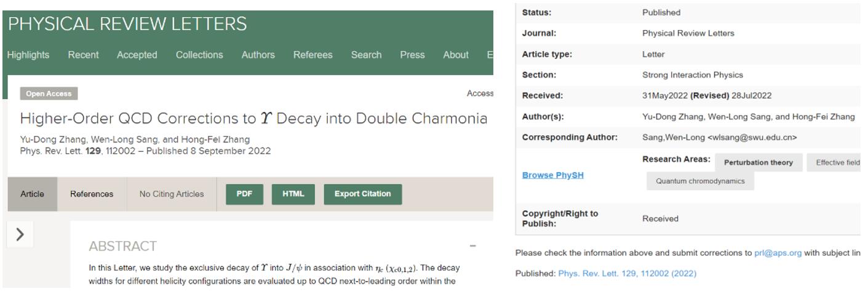Select the Quantum chromodynamics tag
868x294 pixels.
[700, 181]
